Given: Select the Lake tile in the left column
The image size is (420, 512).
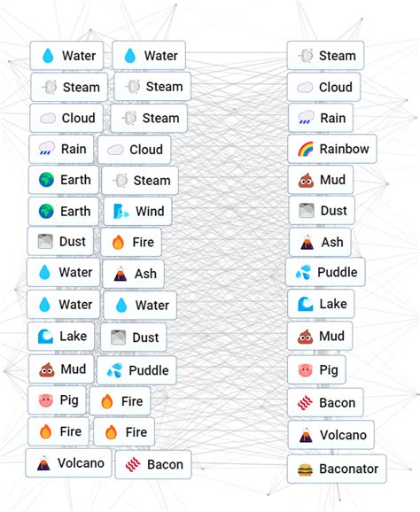Looking at the screenshot, I should (61, 336).
